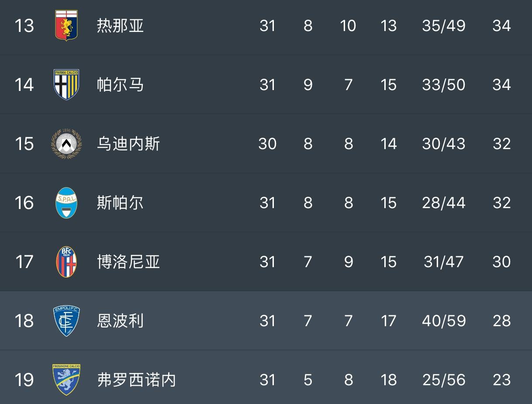Screen dimensions: 532x404
Task: Tap the Genoa club crest icon
Action: click(66, 25)
